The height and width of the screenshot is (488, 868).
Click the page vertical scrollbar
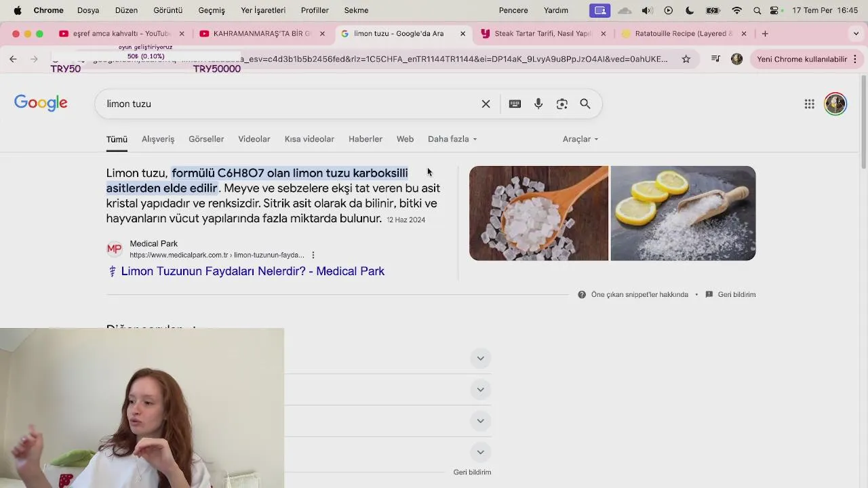(864, 122)
